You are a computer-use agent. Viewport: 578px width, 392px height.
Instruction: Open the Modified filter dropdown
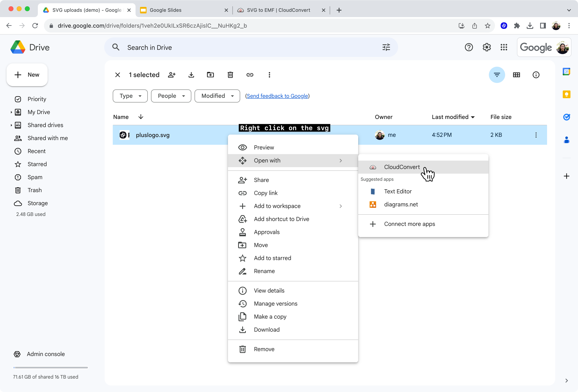click(217, 96)
